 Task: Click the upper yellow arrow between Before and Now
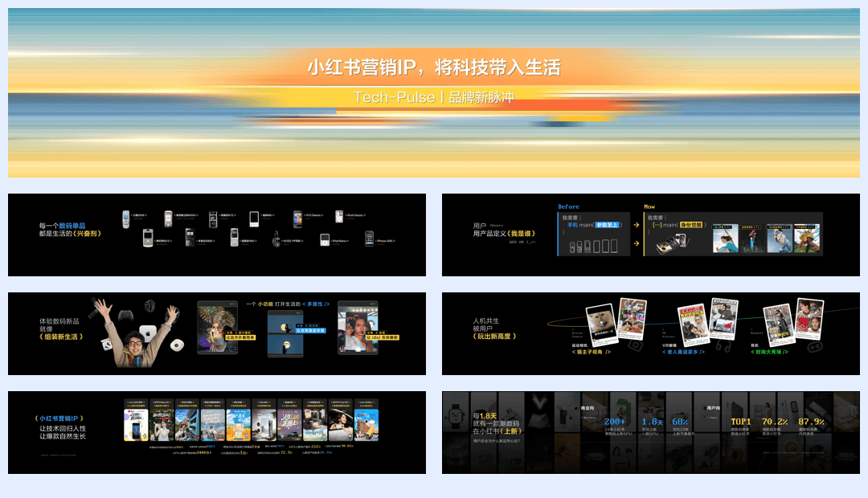(x=637, y=225)
